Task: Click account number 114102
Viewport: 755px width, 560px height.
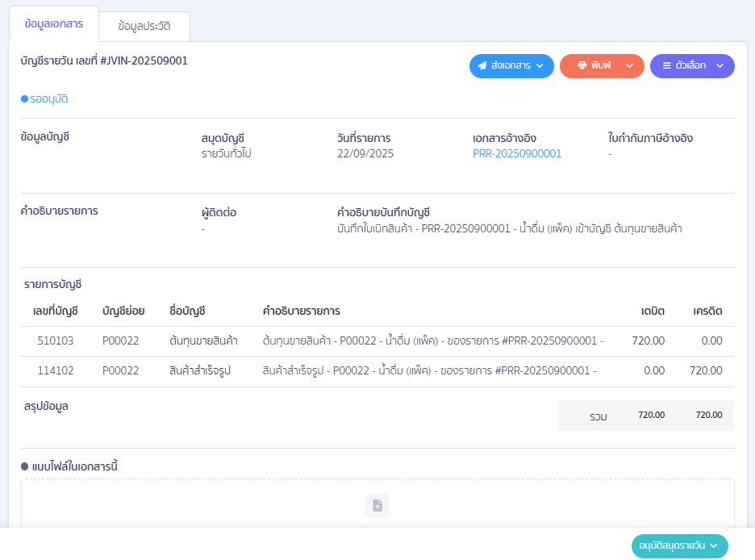Action: (56, 370)
